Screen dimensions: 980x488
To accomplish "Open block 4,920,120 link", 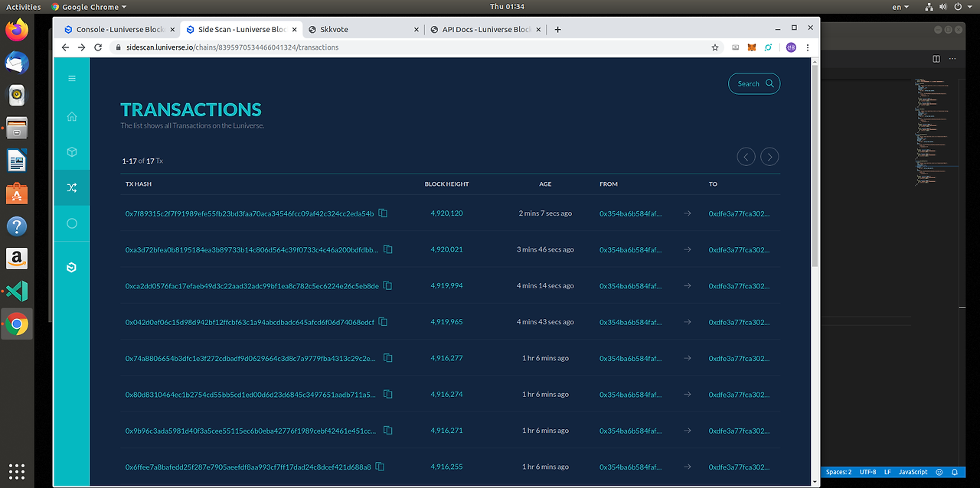I will pos(446,213).
